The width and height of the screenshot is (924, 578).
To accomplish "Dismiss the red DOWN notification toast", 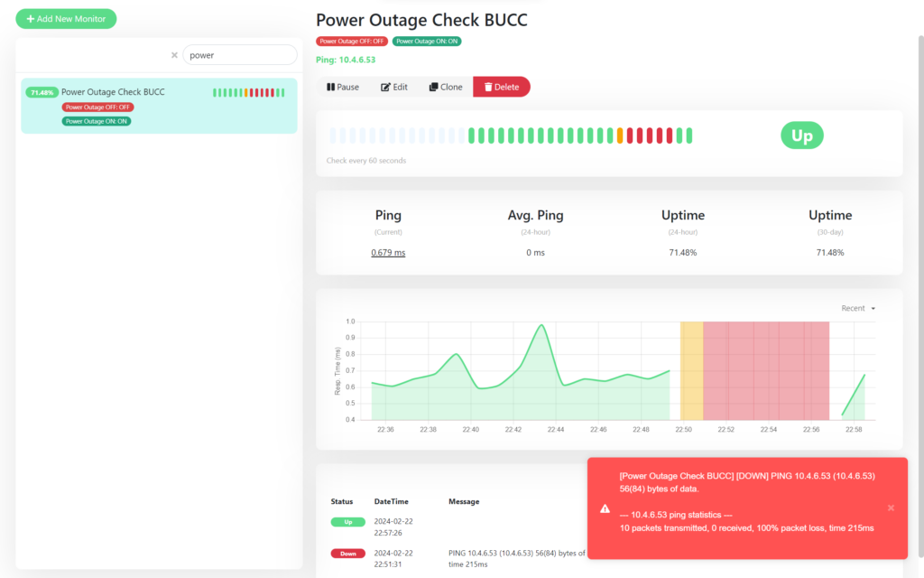I will (x=891, y=508).
